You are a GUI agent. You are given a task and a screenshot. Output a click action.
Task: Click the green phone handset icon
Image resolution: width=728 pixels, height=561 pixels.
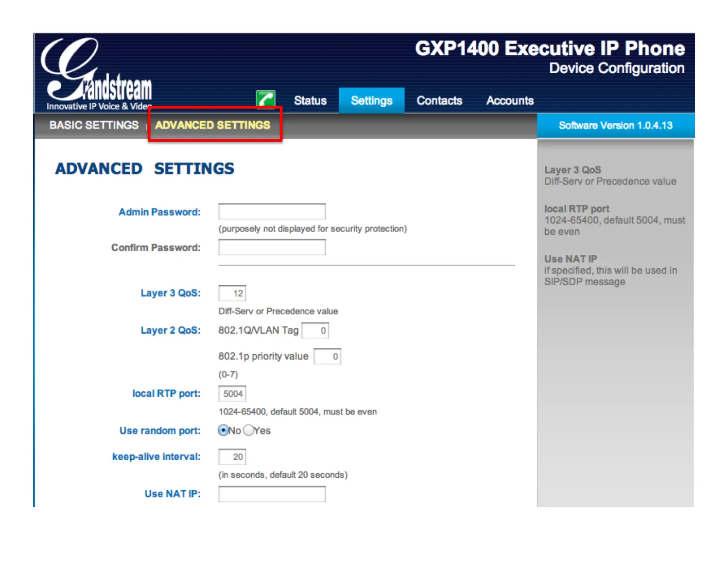click(x=266, y=98)
